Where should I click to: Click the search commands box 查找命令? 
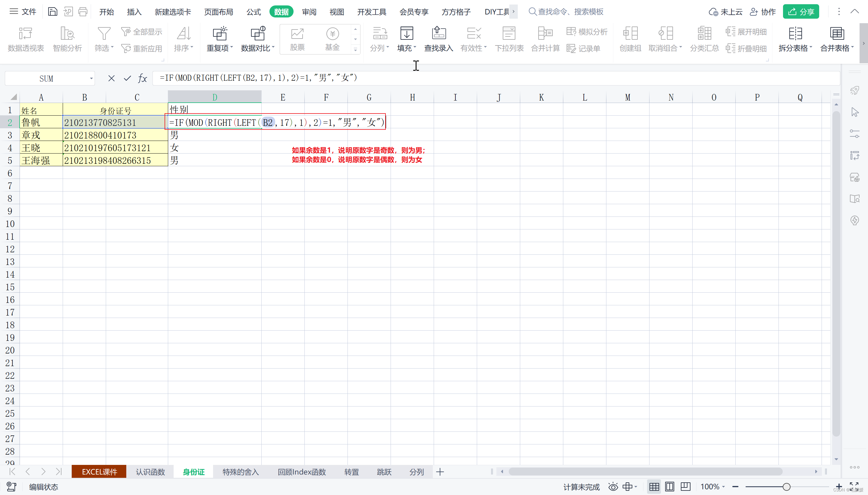(x=566, y=11)
